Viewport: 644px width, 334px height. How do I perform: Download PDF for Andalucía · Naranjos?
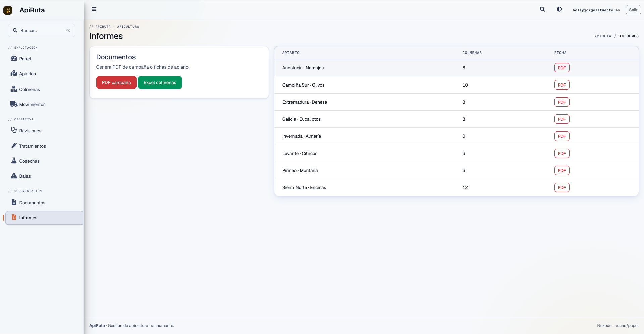pyautogui.click(x=562, y=68)
